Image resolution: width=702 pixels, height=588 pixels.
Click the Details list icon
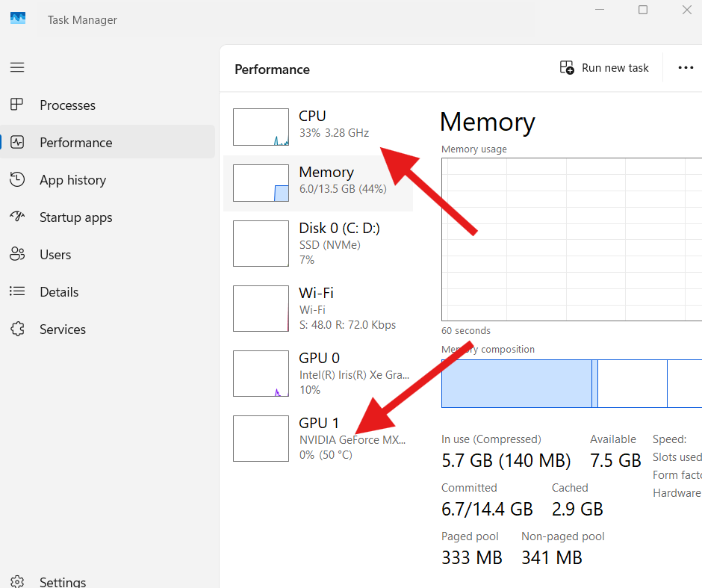pyautogui.click(x=17, y=292)
